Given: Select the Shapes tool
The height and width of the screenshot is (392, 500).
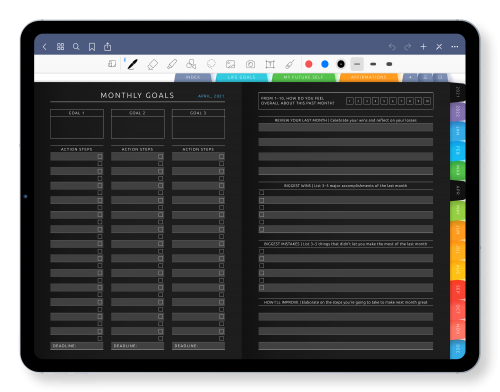Looking at the screenshot, I should pyautogui.click(x=191, y=64).
